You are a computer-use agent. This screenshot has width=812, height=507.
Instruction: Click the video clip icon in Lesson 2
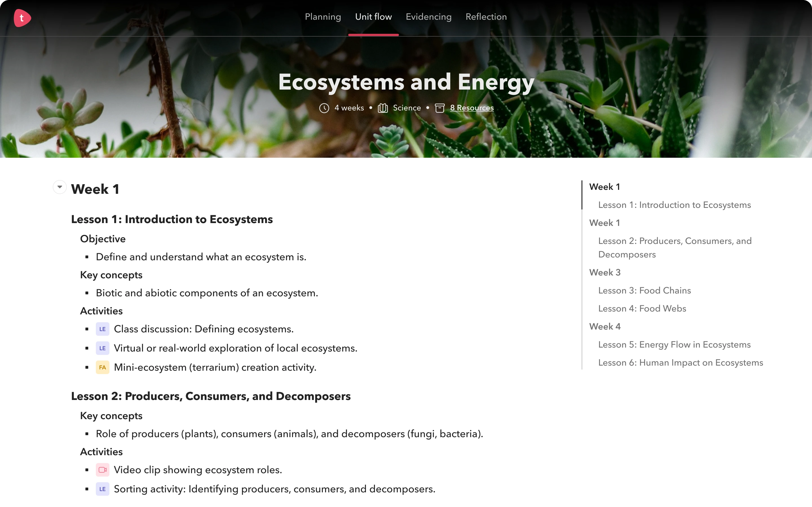click(102, 470)
